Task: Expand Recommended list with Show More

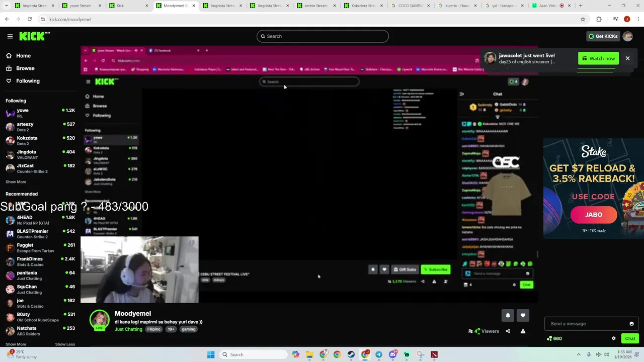Action: coord(16,344)
